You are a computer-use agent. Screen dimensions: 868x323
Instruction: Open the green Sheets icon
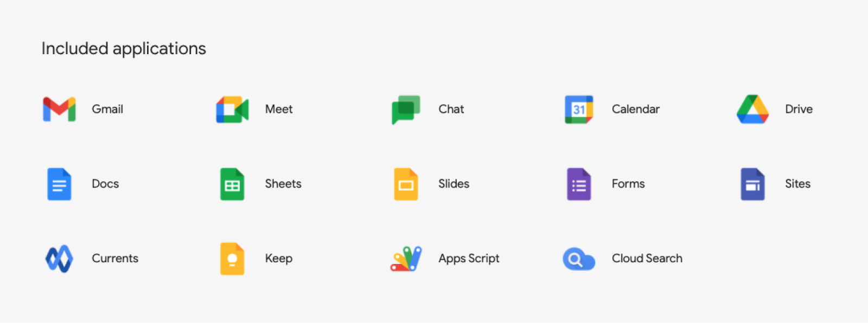coord(232,184)
